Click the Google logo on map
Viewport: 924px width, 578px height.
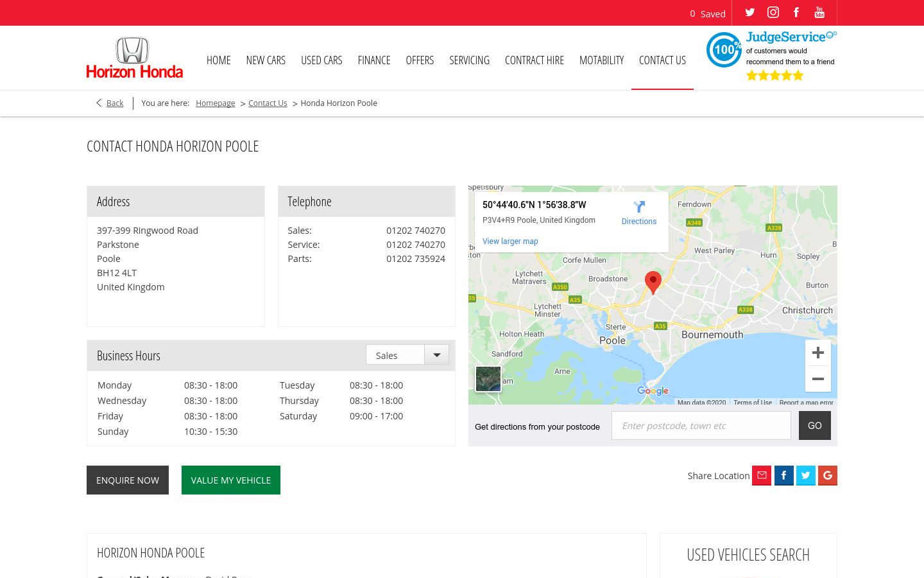click(653, 390)
